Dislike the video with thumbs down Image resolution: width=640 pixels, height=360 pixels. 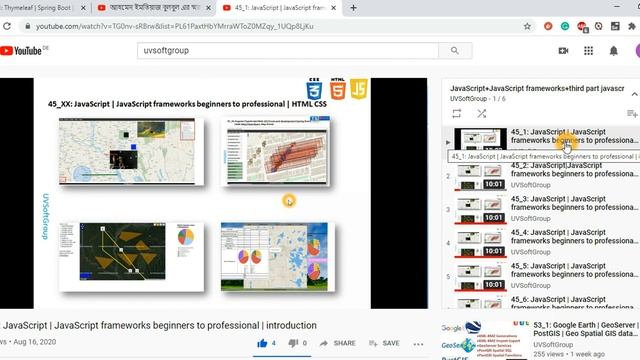(293, 343)
